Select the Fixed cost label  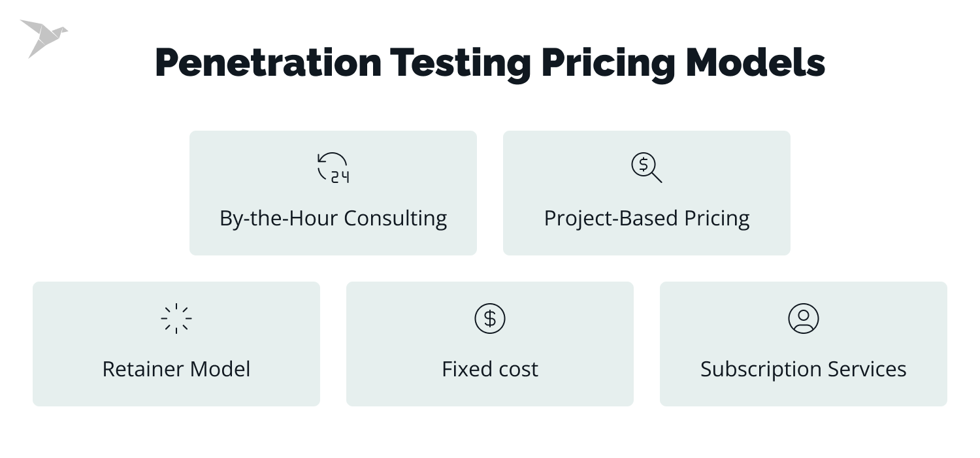490,369
